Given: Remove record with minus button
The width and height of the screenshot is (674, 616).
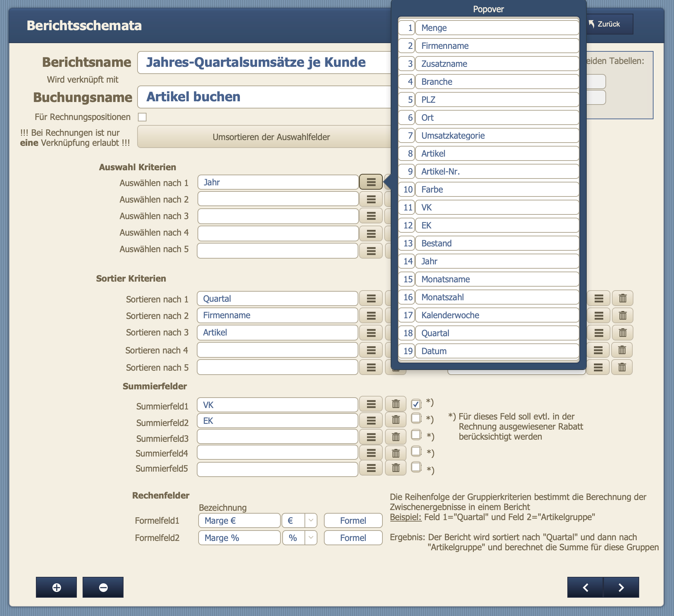Looking at the screenshot, I should (x=103, y=587).
